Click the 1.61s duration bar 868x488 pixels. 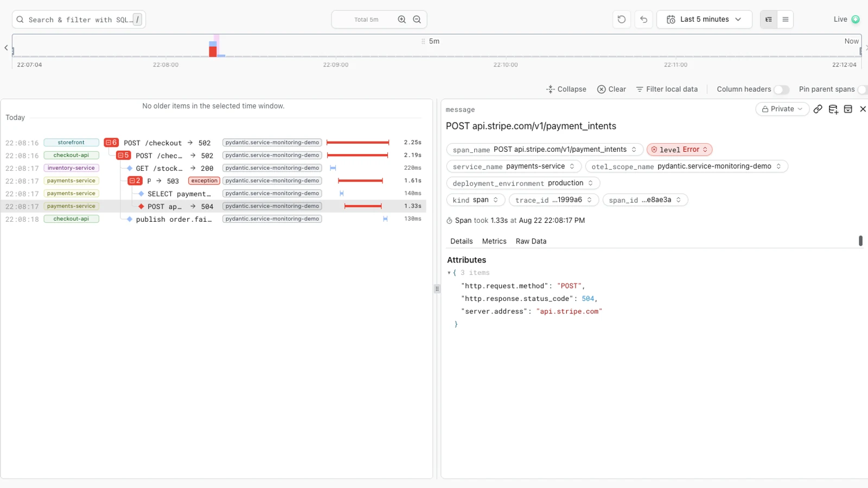pyautogui.click(x=360, y=181)
